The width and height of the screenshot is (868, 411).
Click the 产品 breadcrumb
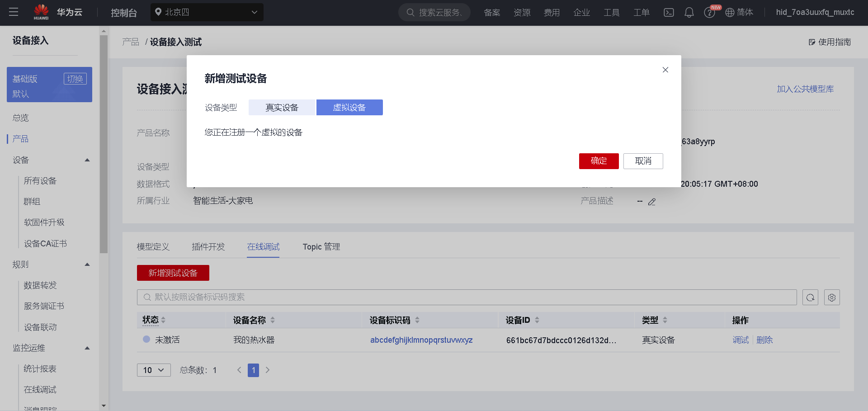(x=131, y=42)
